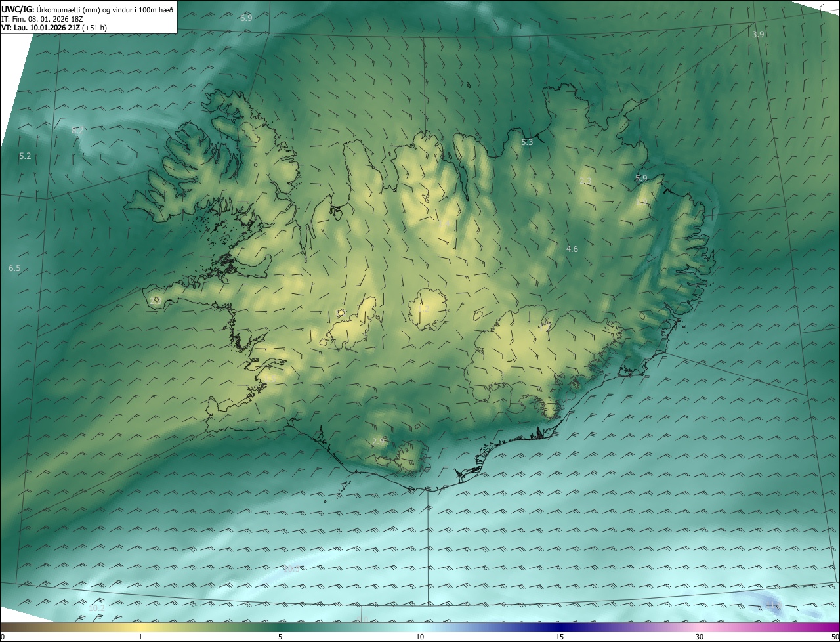Screen dimensions: 840x642
Task: Click the 'VT: Lau. 10.01.2026 21Z (+51 h)' line
Action: pos(54,27)
